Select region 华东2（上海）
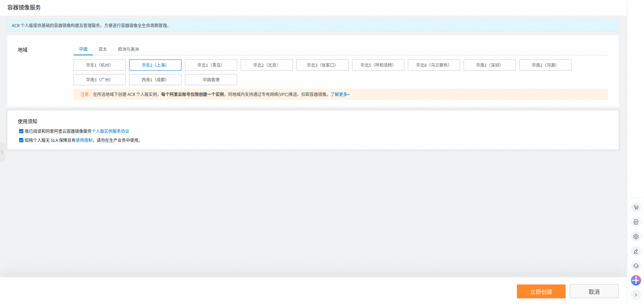Viewport: 644px width, 305px height. (155, 65)
